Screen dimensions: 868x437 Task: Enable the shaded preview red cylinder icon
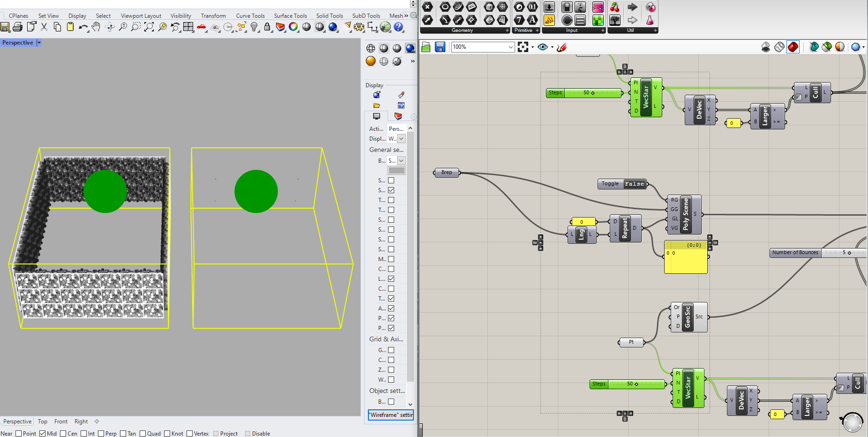[x=793, y=47]
